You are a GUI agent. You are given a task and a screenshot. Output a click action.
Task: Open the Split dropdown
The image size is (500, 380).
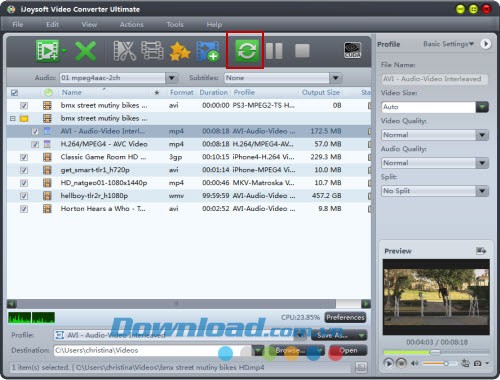coord(482,191)
